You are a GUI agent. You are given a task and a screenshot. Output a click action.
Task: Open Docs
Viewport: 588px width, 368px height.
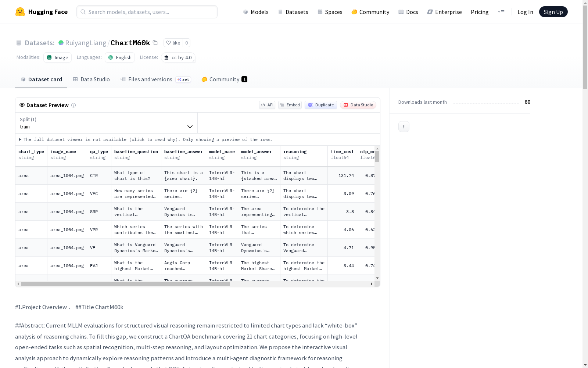408,12
